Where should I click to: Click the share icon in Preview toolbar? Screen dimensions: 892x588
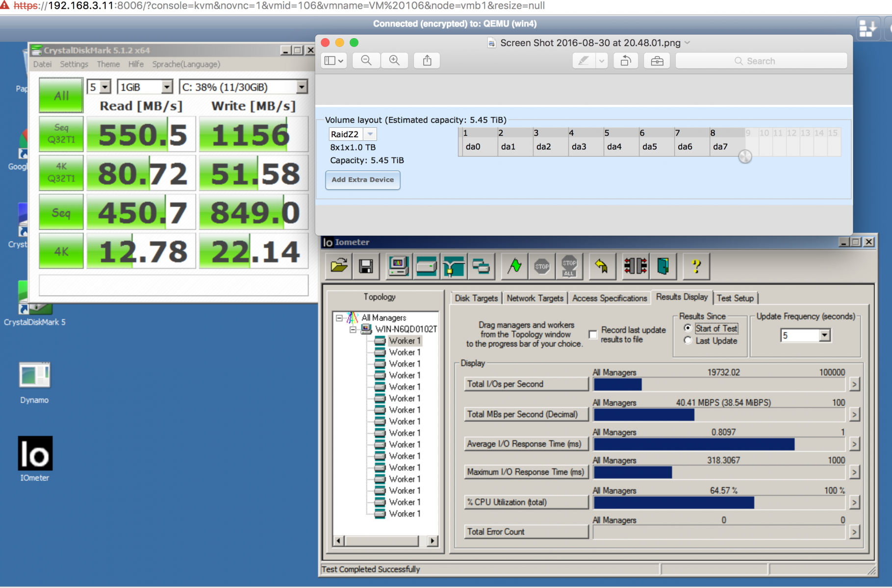click(427, 61)
